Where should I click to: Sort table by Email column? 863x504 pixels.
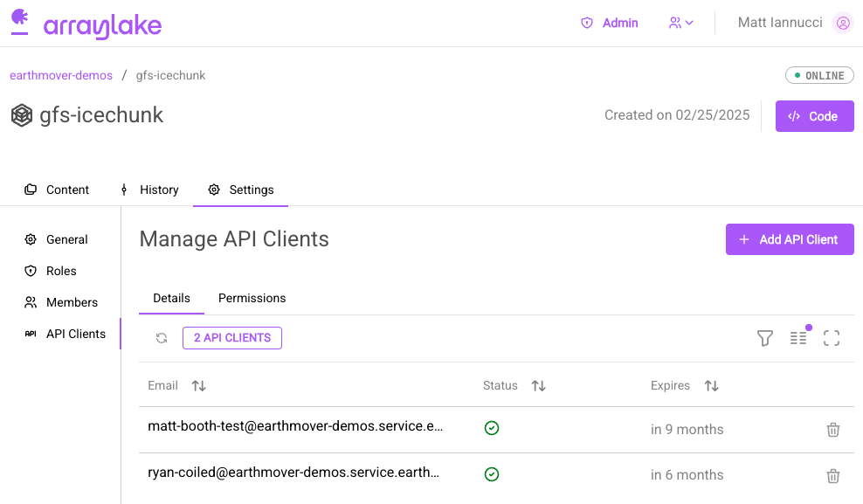click(x=199, y=386)
